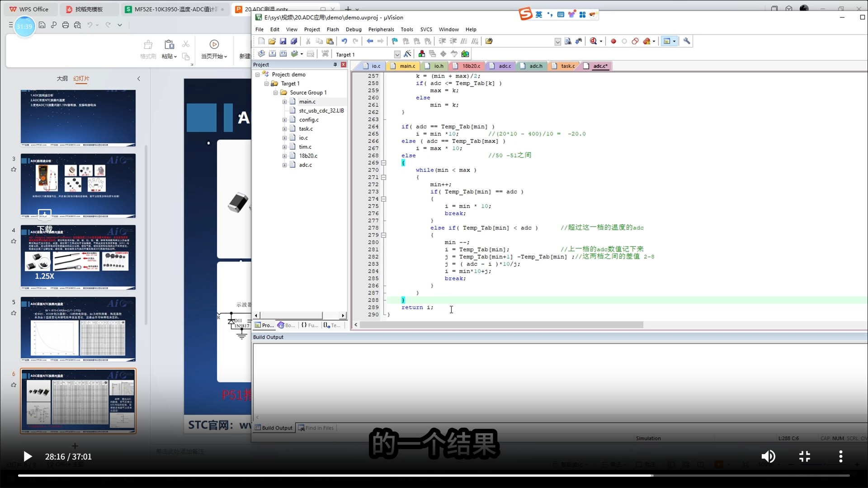The image size is (868, 488).
Task: Click the print icon in WPS quick toolbar
Action: click(66, 25)
